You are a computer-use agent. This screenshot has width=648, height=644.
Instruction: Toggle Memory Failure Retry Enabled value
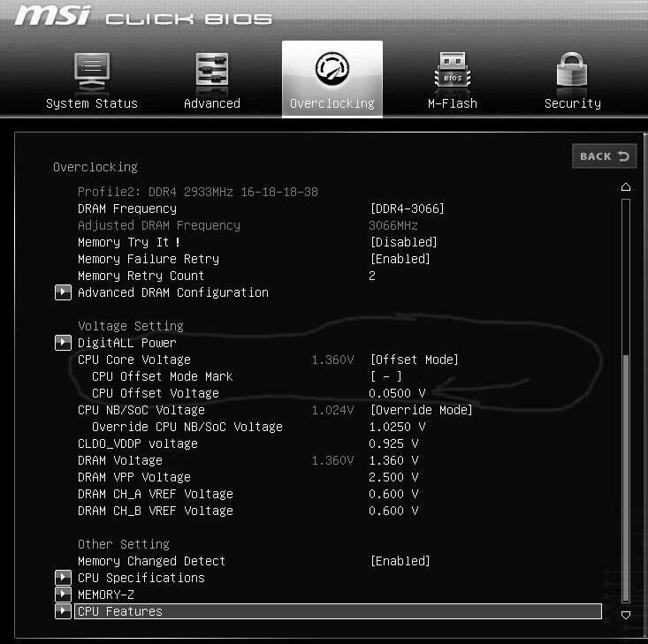[400, 259]
